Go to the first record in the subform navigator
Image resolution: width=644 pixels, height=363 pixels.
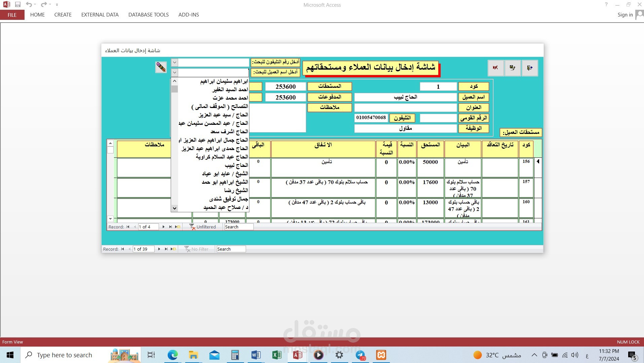coord(128,227)
